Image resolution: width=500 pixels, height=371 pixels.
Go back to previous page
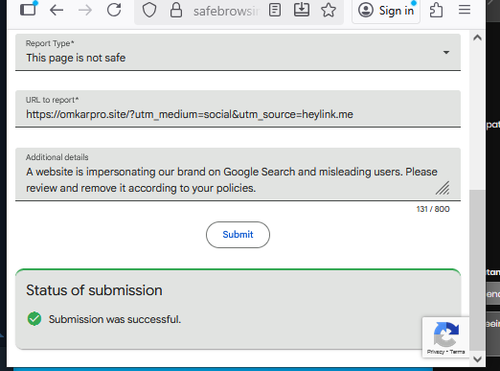[56, 10]
